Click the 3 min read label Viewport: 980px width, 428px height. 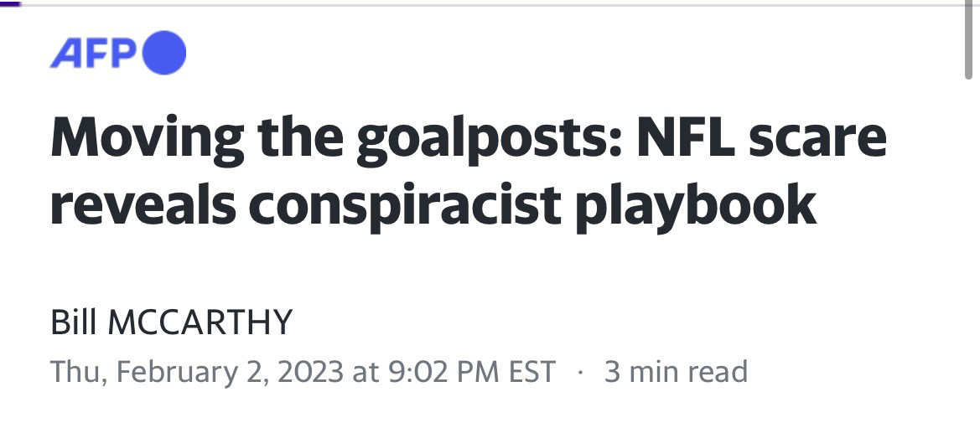coord(676,371)
